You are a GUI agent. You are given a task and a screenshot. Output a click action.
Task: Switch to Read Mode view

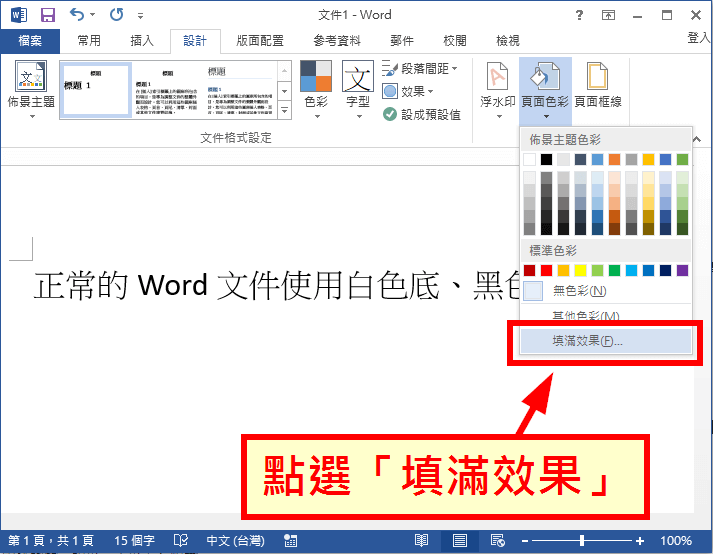point(422,540)
